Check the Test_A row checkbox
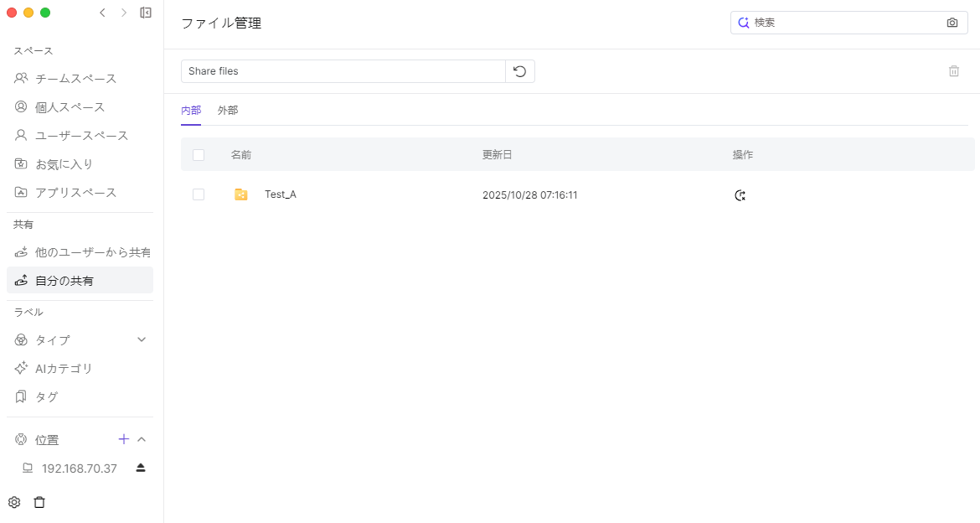Viewport: 980px width, 523px height. (x=199, y=194)
